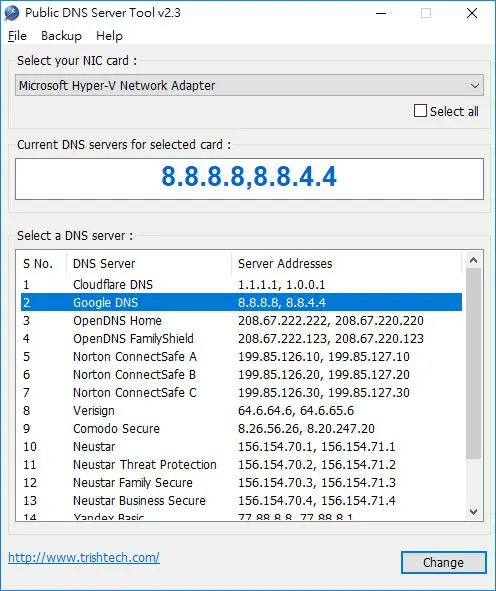Sort by DNS Server column header
The image size is (496, 591).
tap(149, 263)
